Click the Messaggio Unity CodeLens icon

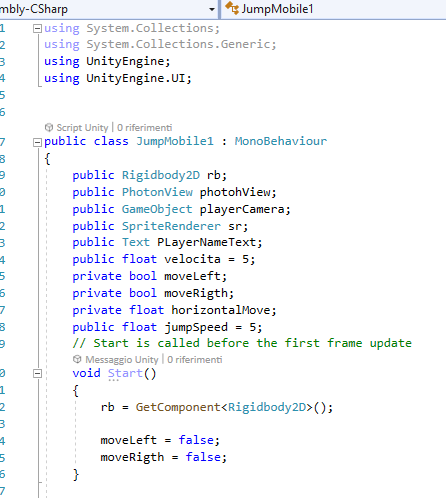click(x=77, y=359)
